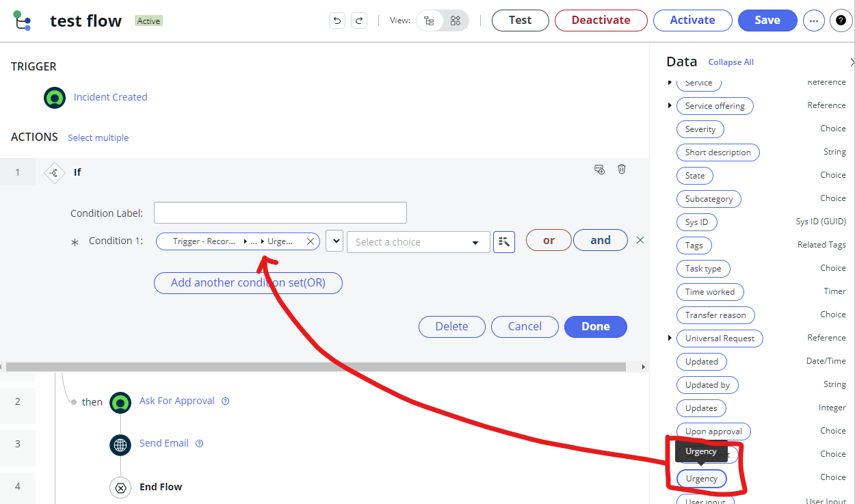This screenshot has height=504, width=855.
Task: Save the flow
Action: tap(767, 21)
